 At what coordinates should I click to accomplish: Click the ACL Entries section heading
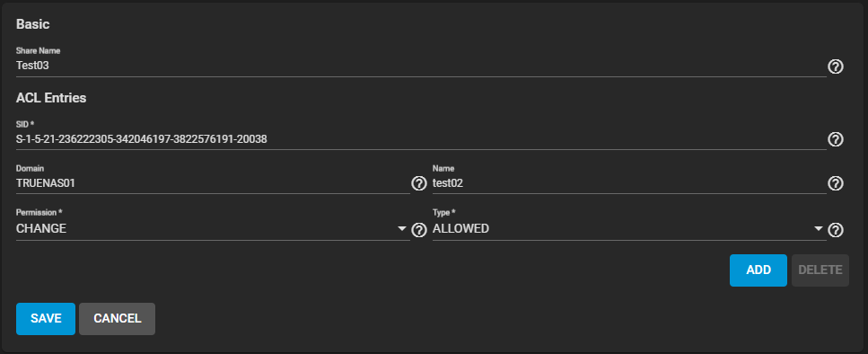pyautogui.click(x=51, y=98)
